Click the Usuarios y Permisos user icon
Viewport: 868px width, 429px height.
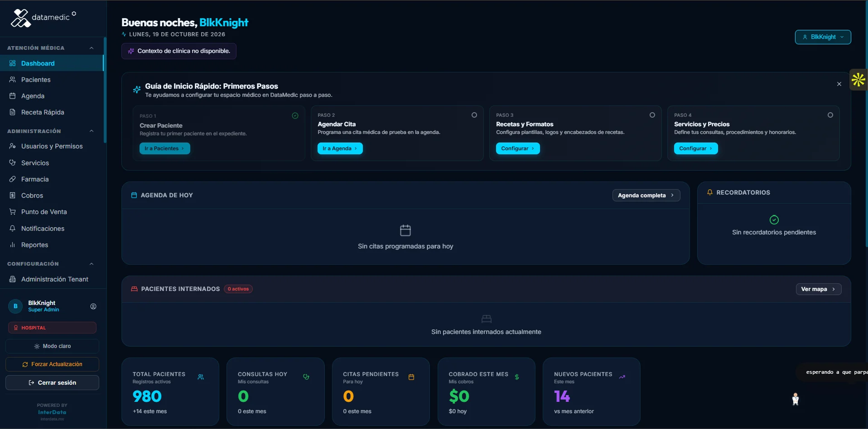(x=12, y=146)
